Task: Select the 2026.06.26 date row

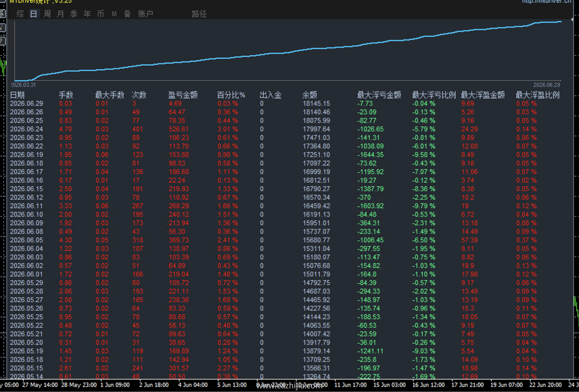Action: (x=26, y=112)
